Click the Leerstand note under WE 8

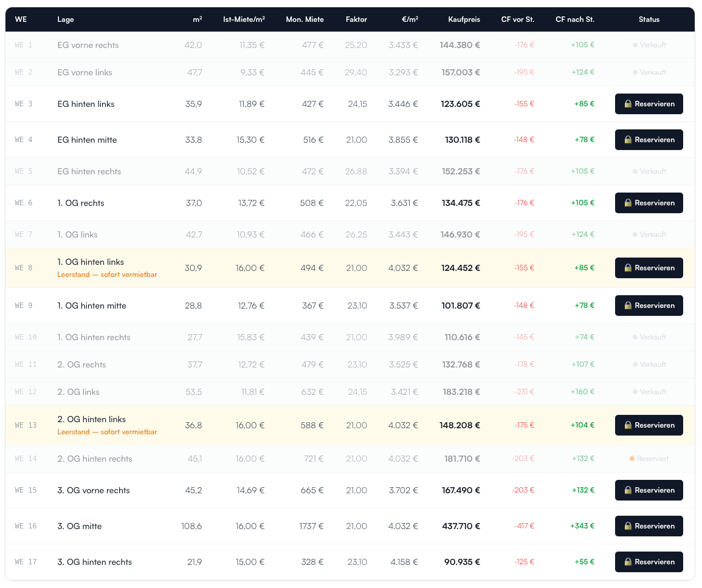107,275
